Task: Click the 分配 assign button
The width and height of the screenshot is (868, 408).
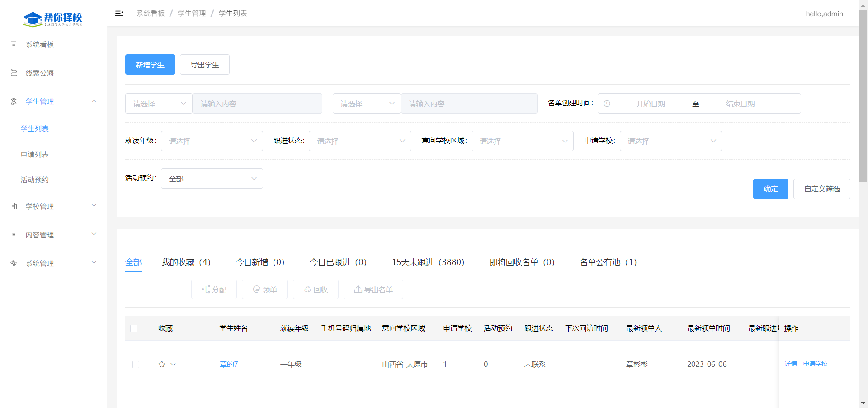Action: pyautogui.click(x=214, y=289)
